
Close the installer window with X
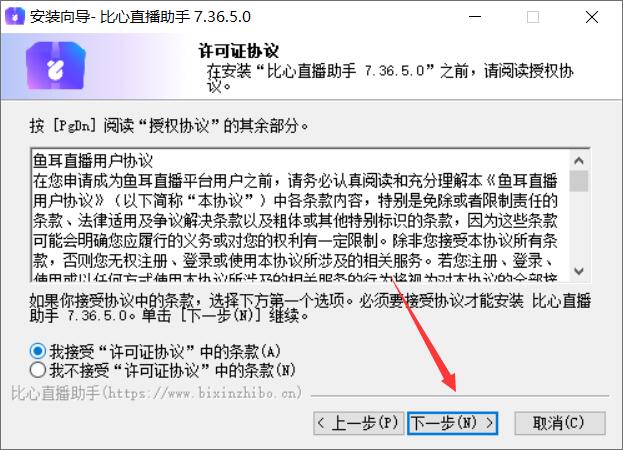tap(592, 17)
